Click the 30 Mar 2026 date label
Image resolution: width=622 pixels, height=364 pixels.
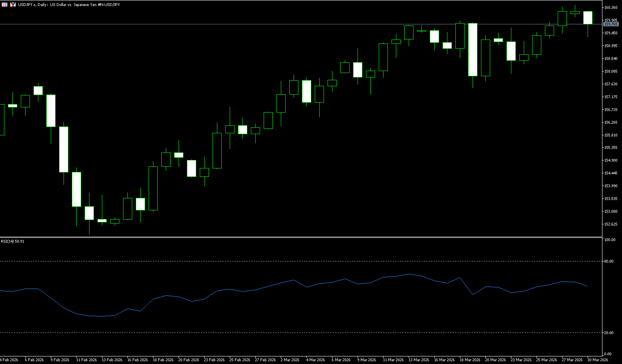[x=598, y=360]
